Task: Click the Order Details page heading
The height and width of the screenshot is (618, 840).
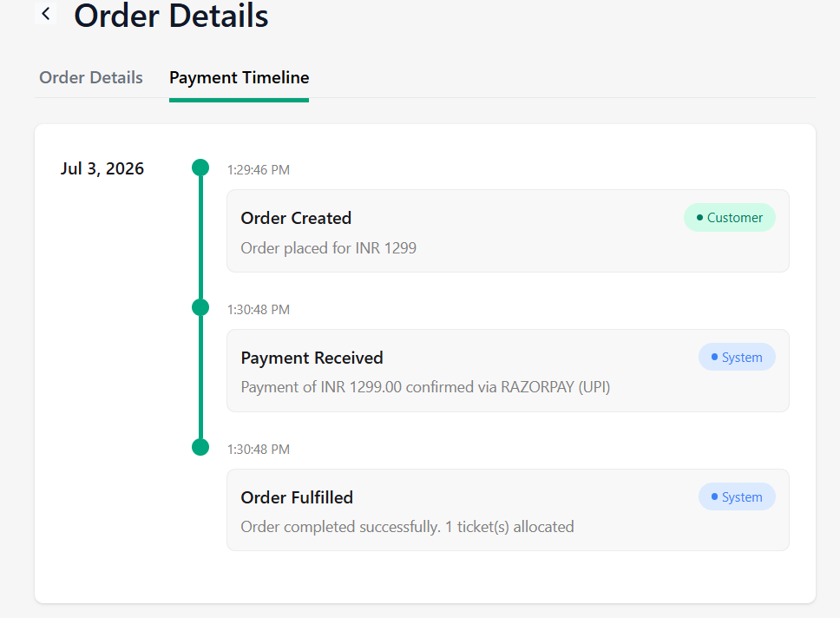Action: pos(171,16)
